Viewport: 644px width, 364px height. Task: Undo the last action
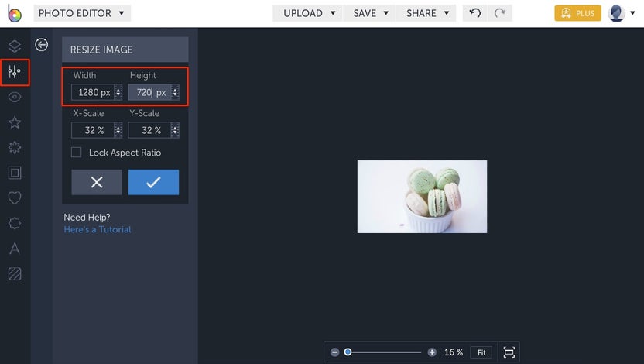tap(474, 13)
